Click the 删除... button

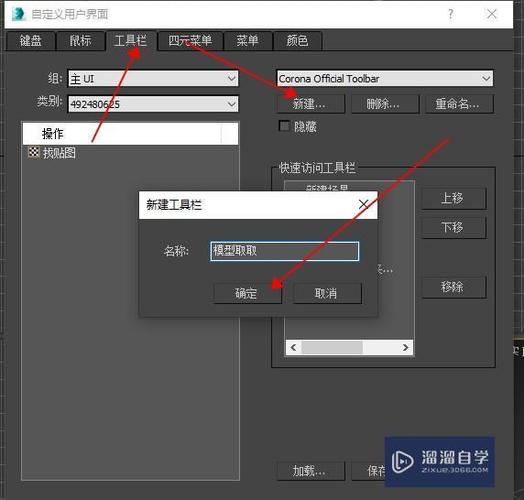(385, 104)
